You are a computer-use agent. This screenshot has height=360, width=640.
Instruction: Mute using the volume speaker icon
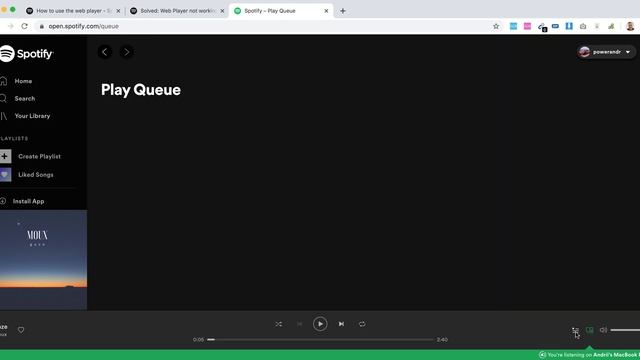(x=603, y=330)
